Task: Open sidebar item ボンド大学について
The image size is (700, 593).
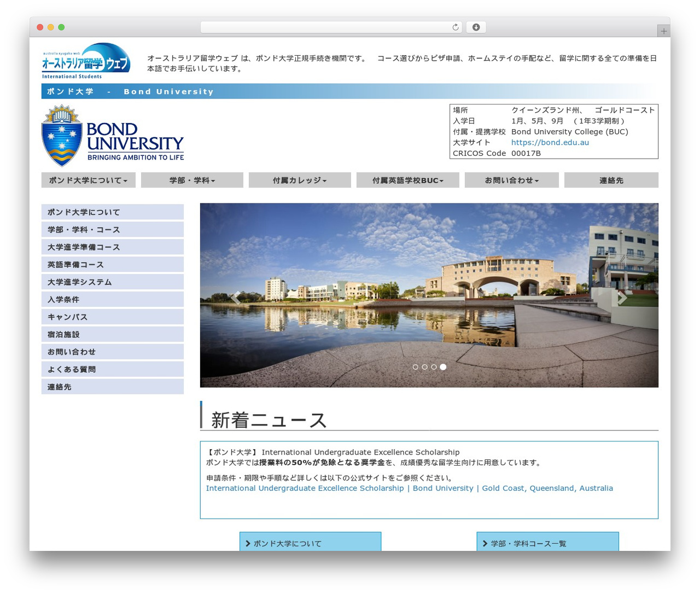Action: 113,212
